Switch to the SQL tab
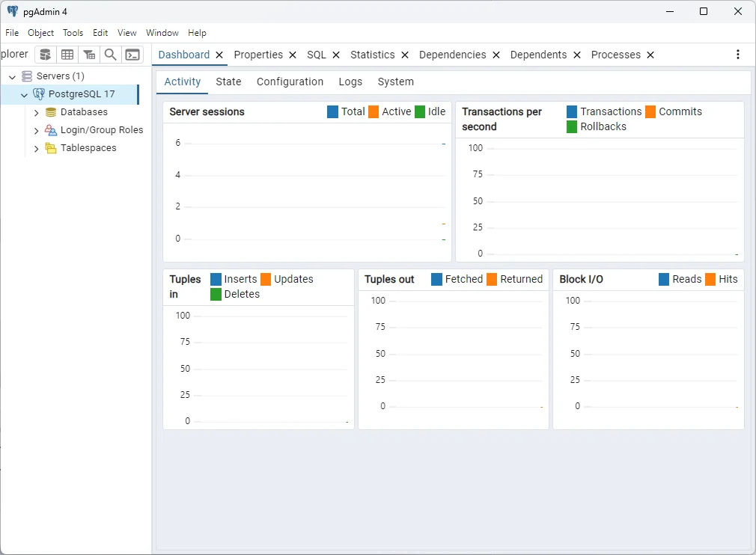The width and height of the screenshot is (756, 555). [x=317, y=55]
